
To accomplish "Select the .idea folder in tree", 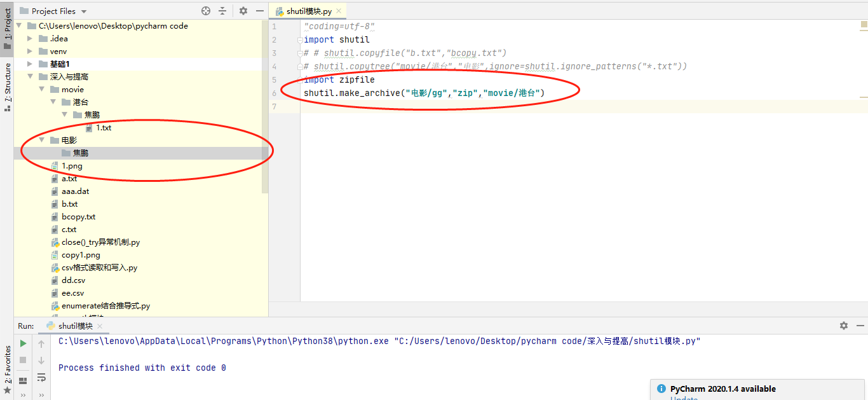I will click(x=53, y=39).
